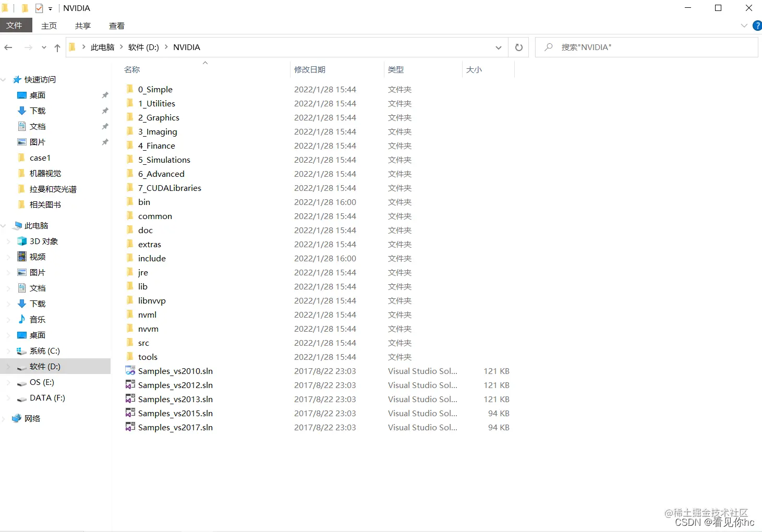Go back to previous folder
Screen dimensions: 762x532
[8, 47]
